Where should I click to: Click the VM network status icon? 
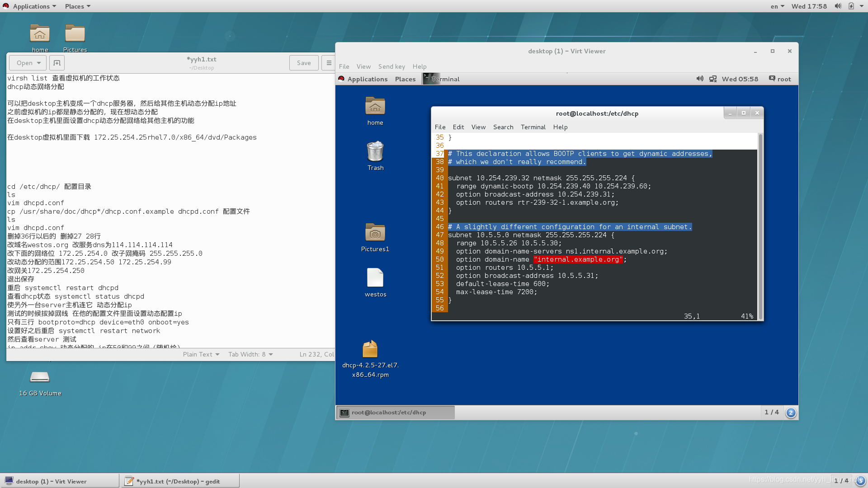tap(713, 79)
